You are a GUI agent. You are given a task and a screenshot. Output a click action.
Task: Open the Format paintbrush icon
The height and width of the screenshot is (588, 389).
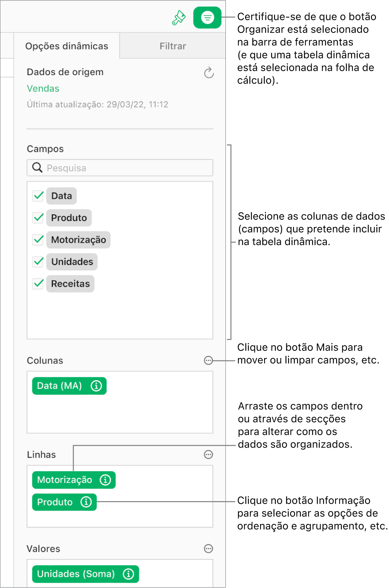coord(178,17)
